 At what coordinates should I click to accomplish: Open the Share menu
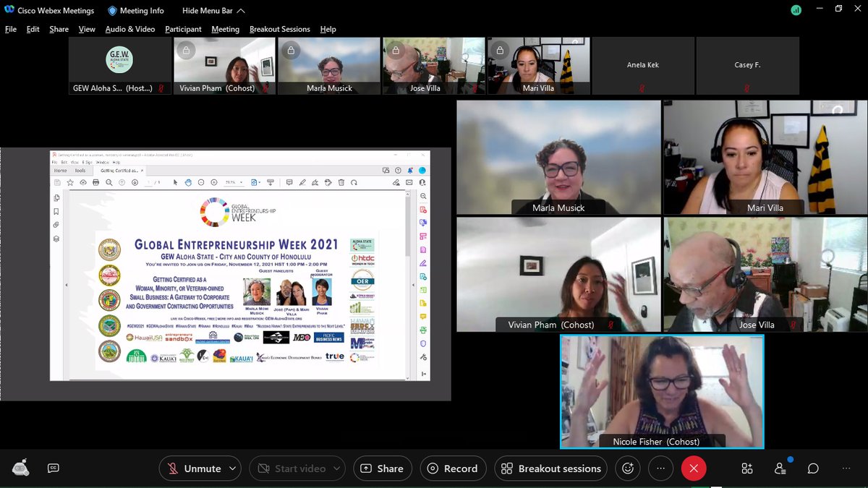point(59,29)
